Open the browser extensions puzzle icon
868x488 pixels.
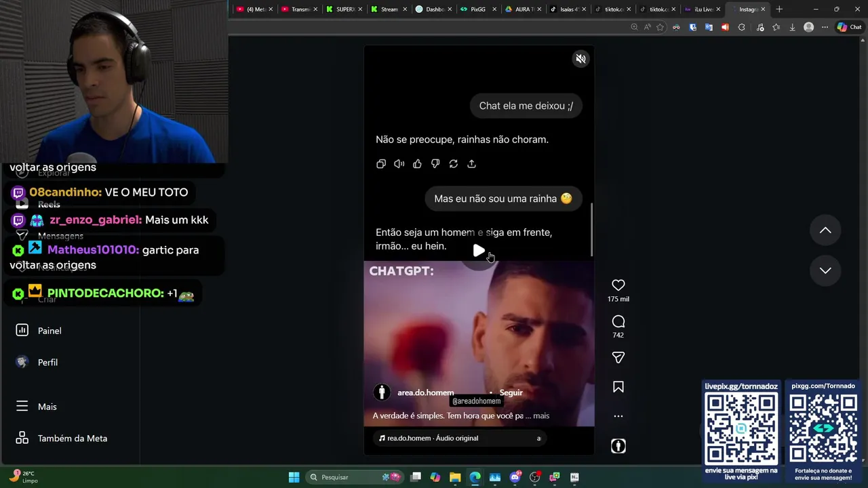[741, 27]
